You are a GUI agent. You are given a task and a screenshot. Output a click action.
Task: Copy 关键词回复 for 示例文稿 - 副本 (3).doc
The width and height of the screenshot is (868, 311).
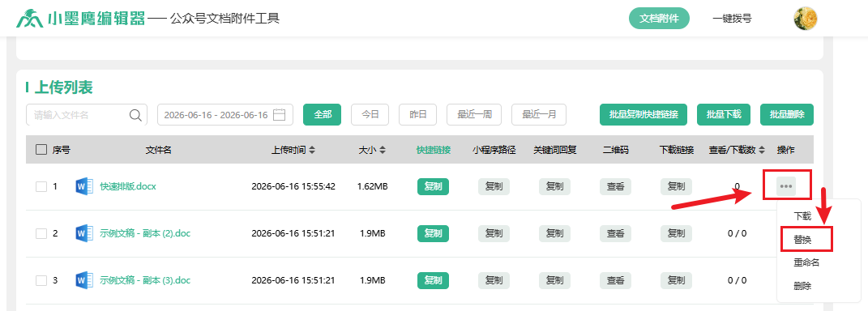click(554, 280)
